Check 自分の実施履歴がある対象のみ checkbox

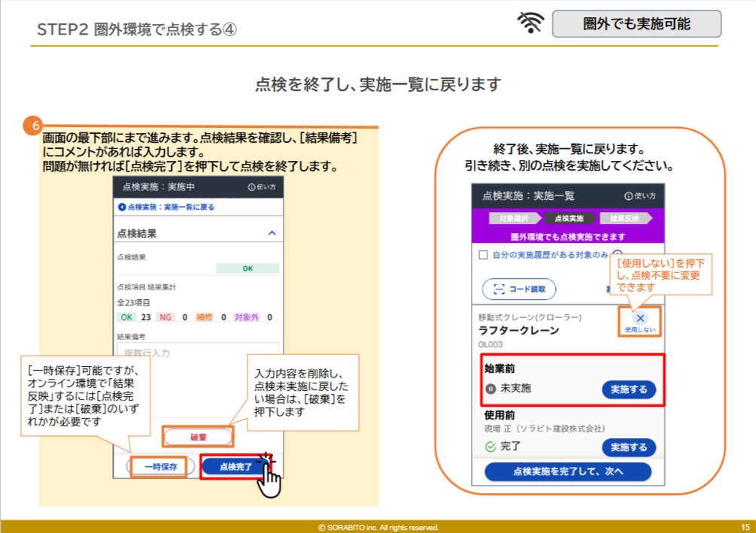484,255
